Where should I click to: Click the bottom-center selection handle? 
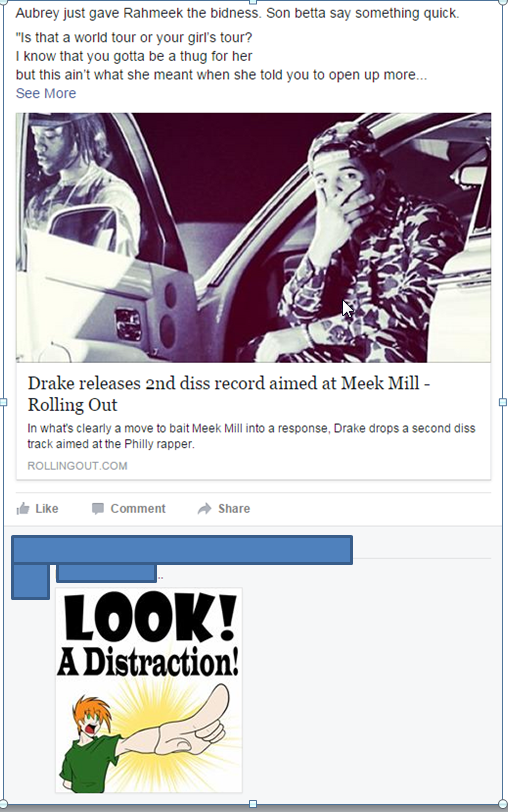pos(253,804)
